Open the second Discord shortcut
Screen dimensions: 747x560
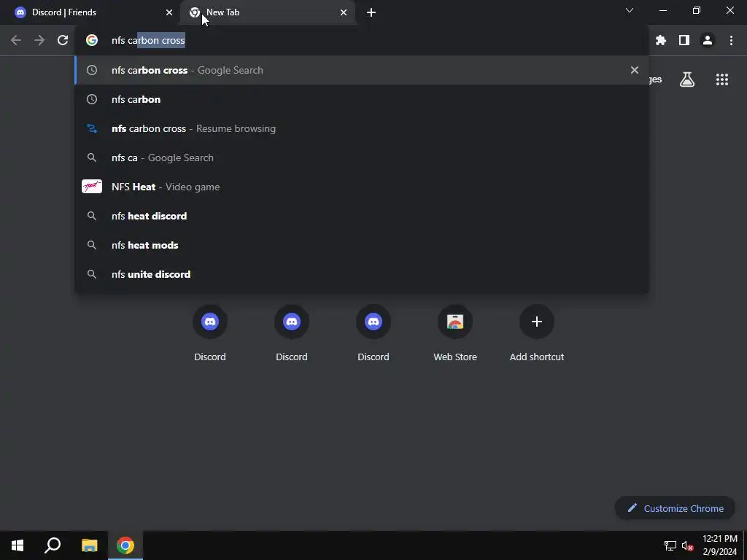(292, 333)
